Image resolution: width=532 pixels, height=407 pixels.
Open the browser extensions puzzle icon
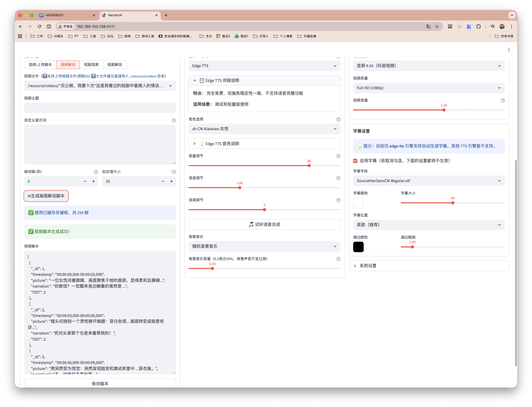click(478, 27)
